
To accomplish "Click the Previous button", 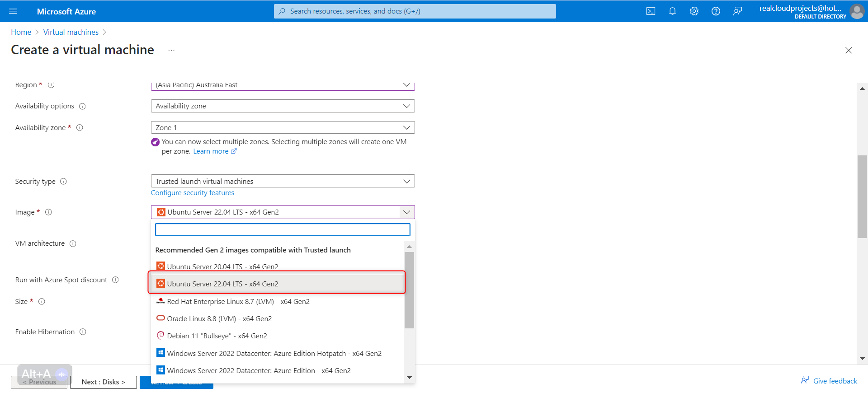I will click(39, 382).
